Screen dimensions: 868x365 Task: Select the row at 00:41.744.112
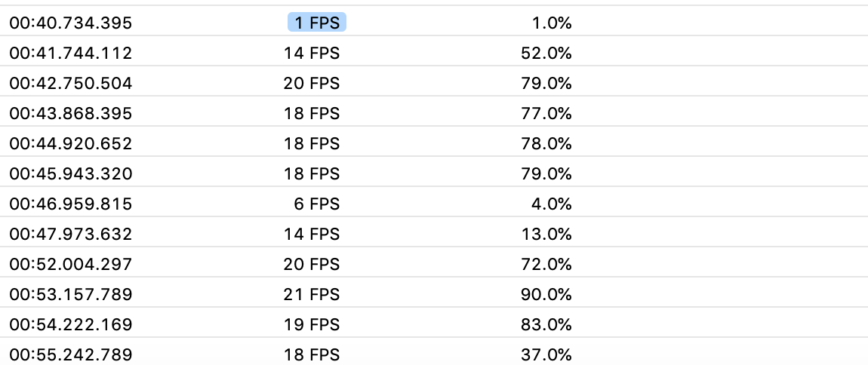click(434, 53)
